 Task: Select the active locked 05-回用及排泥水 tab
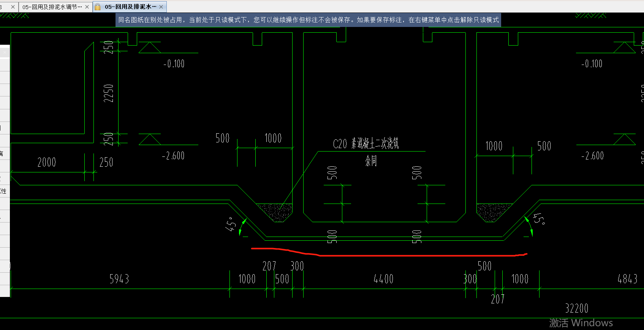[x=130, y=7]
